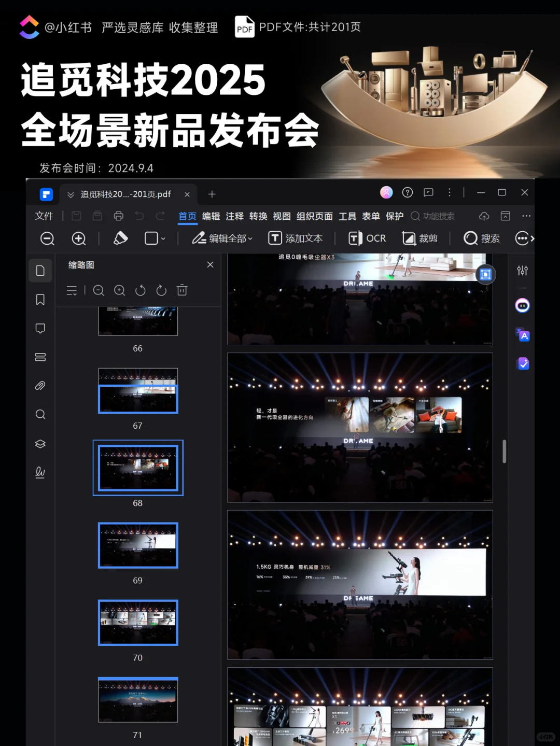The image size is (560, 746).
Task: Close the 缩略图 panel
Action: [x=210, y=264]
